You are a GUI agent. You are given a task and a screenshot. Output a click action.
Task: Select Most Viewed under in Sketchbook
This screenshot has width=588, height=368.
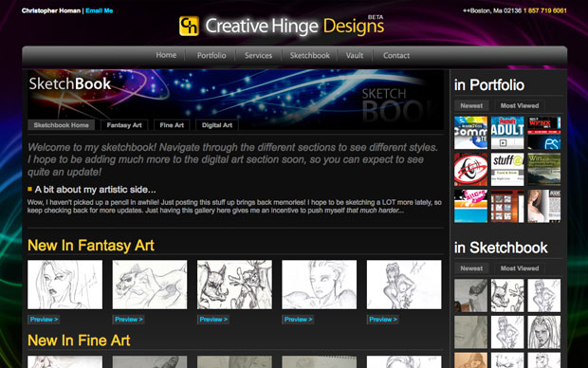tap(520, 268)
